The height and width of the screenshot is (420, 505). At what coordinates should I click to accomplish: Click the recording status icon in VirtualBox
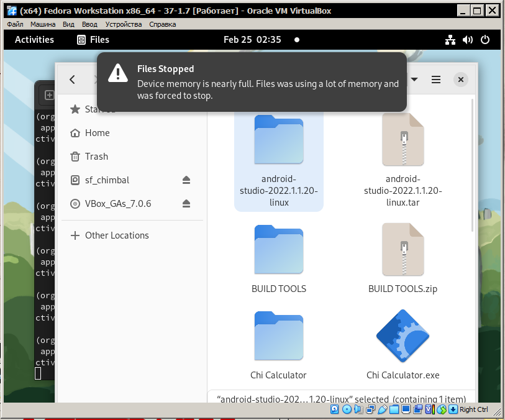coord(418,409)
